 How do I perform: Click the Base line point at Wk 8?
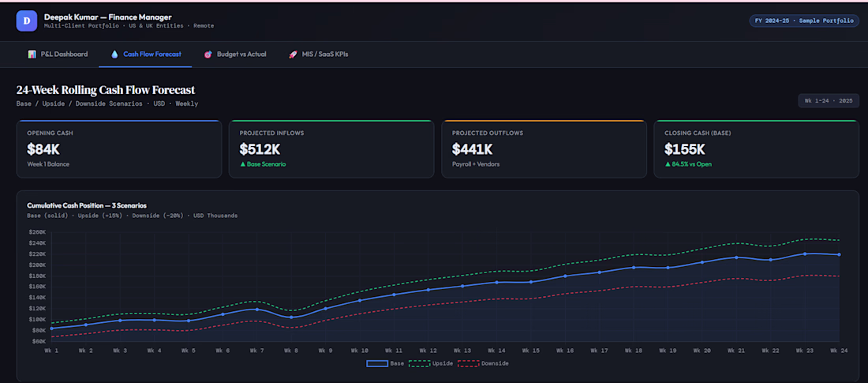pos(291,317)
